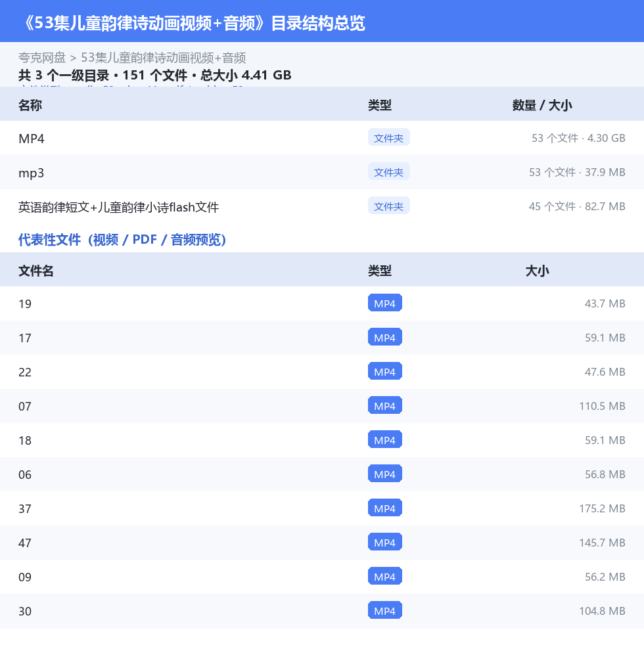Select file name 30
This screenshot has width=644, height=649.
click(25, 612)
